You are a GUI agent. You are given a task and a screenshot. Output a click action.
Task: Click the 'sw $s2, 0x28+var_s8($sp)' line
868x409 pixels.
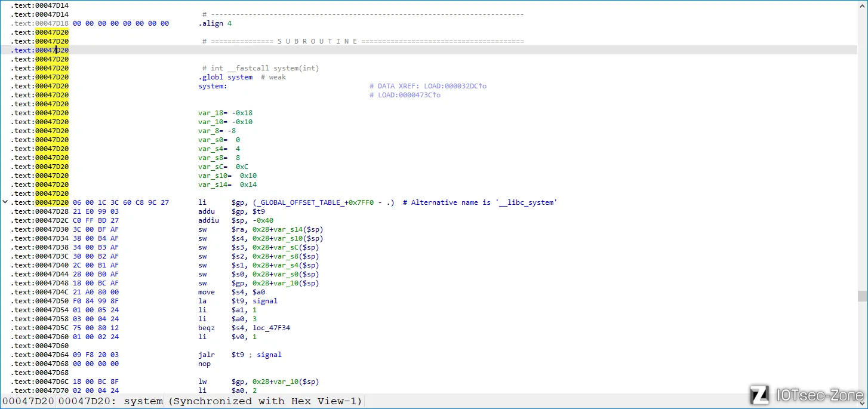(258, 256)
